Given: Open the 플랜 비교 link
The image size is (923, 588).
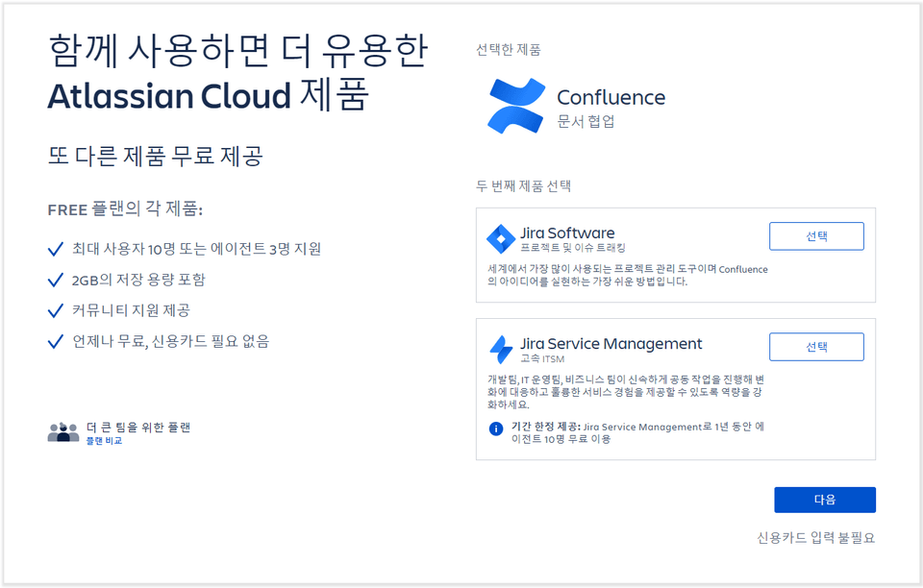Looking at the screenshot, I should (104, 441).
